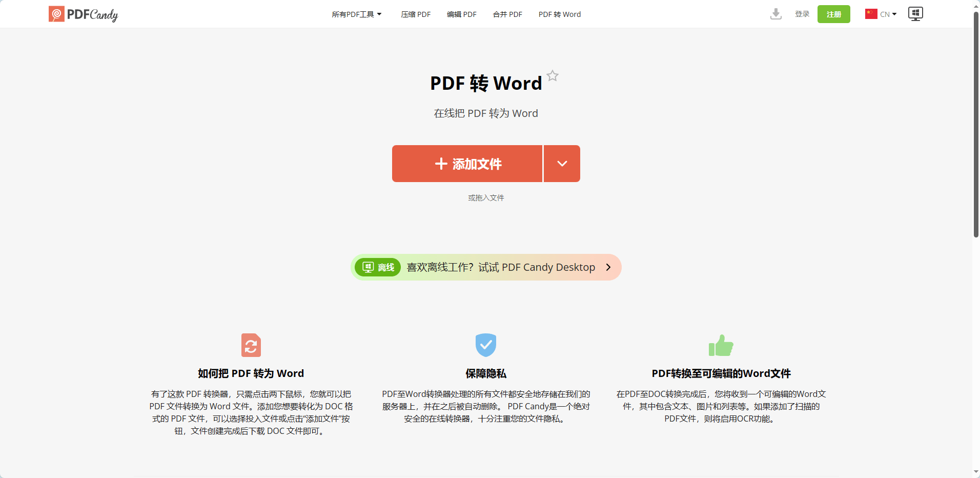The height and width of the screenshot is (478, 980).
Task: Click the green thumbs-up icon
Action: point(720,345)
